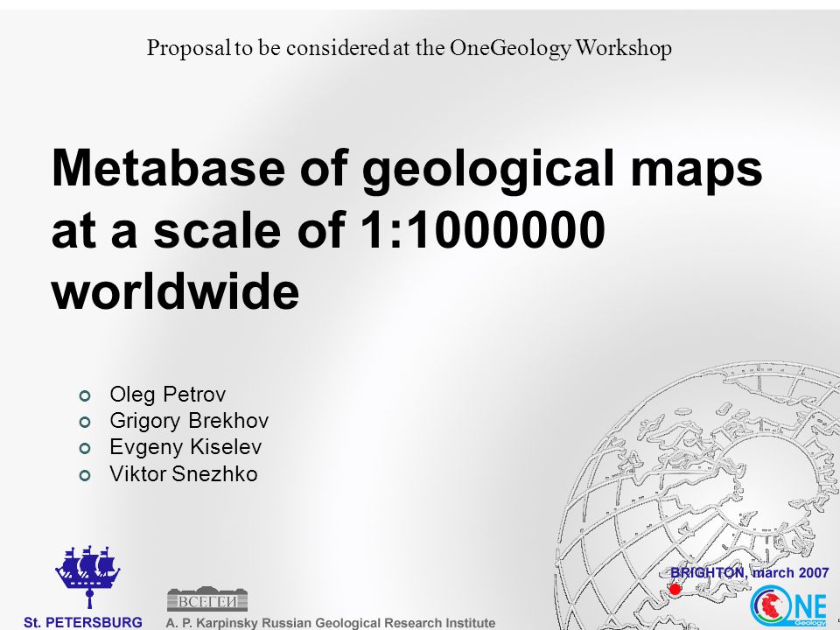Click the ВСЕГЕИ institute building logo
The width and height of the screenshot is (840, 630).
pyautogui.click(x=207, y=599)
